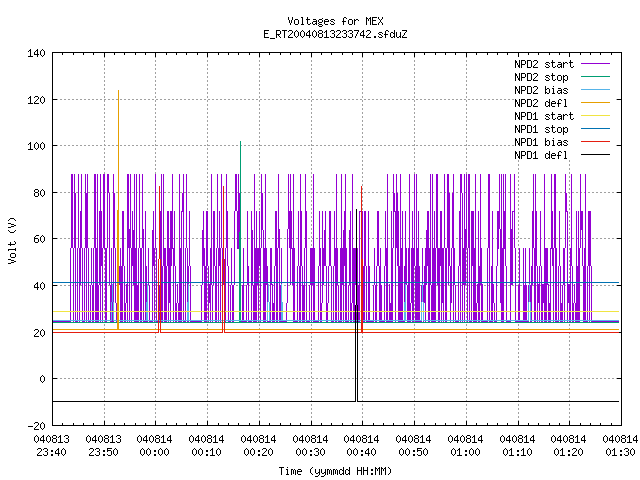Click the black NPD1 defl legend line sample
Image resolution: width=640 pixels, height=480 pixels.
[595, 155]
